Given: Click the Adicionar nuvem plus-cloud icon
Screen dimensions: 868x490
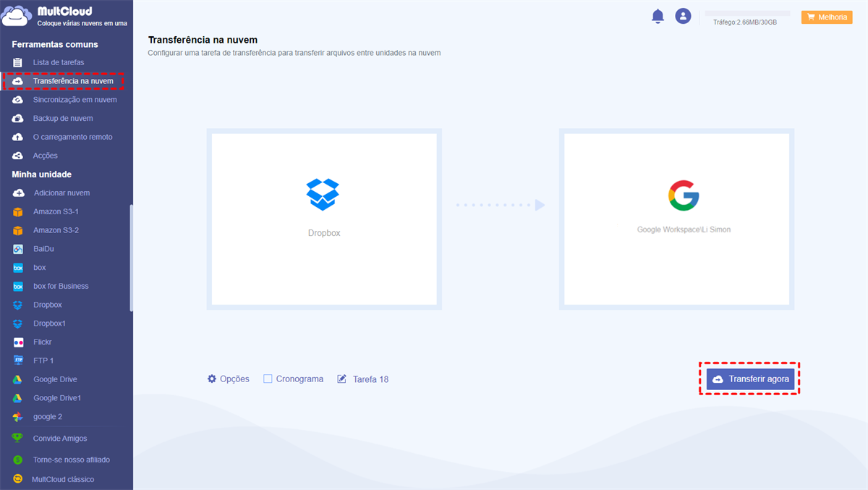Looking at the screenshot, I should [18, 193].
